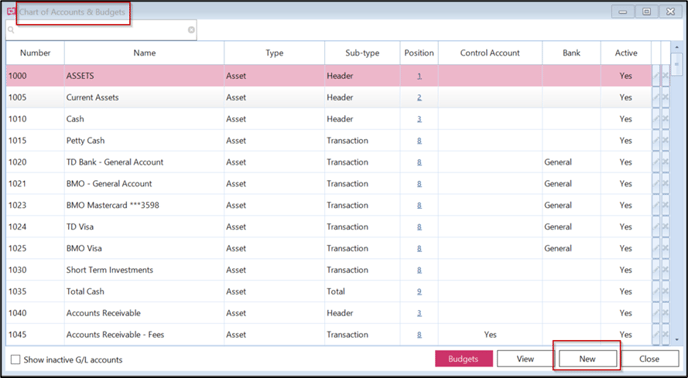Delete TD Bank - General Account
Screen dimensions: 688x378
pyautogui.click(x=665, y=162)
